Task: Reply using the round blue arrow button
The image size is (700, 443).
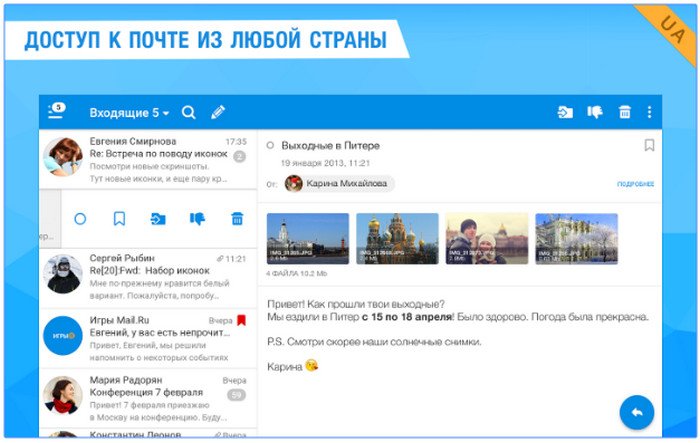Action: [637, 412]
